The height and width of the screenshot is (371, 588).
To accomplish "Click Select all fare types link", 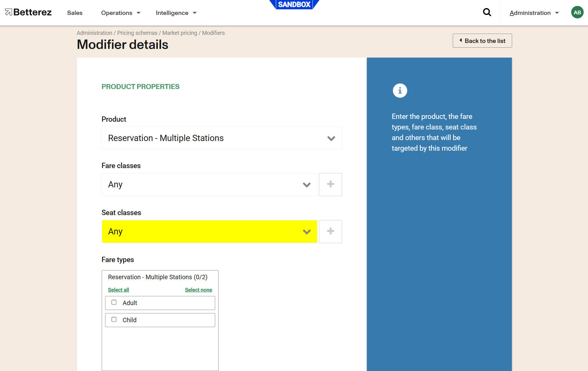I will point(118,290).
